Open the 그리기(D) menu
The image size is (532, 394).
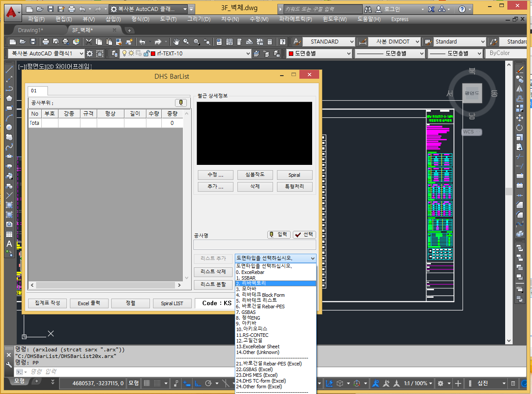[x=199, y=19]
